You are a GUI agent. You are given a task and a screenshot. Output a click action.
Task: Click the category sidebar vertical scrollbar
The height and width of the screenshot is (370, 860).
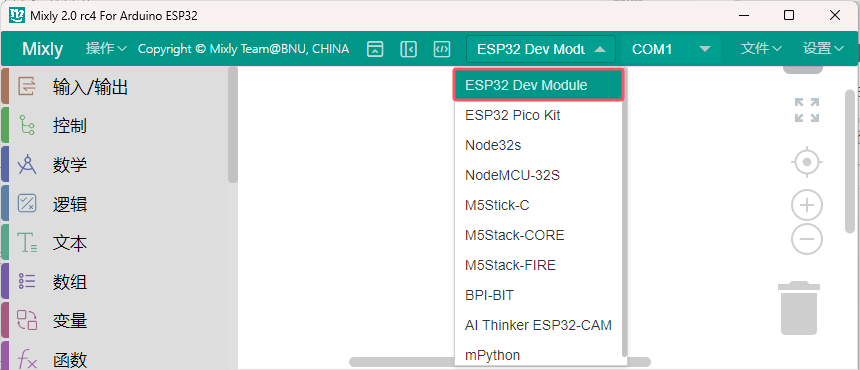233,125
